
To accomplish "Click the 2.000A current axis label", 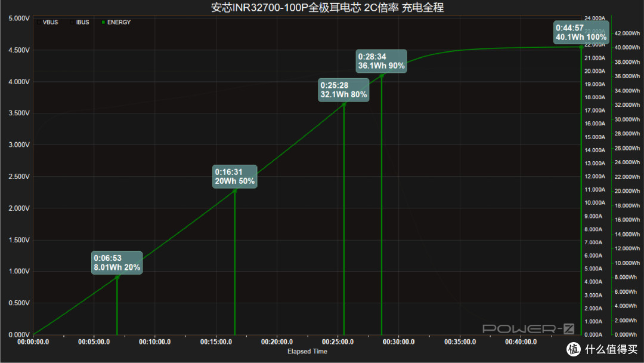I will pyautogui.click(x=593, y=308).
